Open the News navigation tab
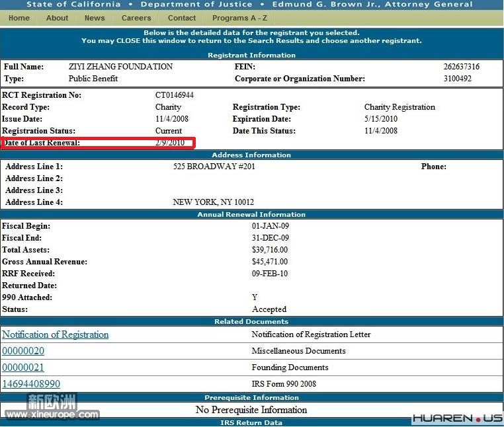Image resolution: width=504 pixels, height=427 pixels. coord(95,18)
